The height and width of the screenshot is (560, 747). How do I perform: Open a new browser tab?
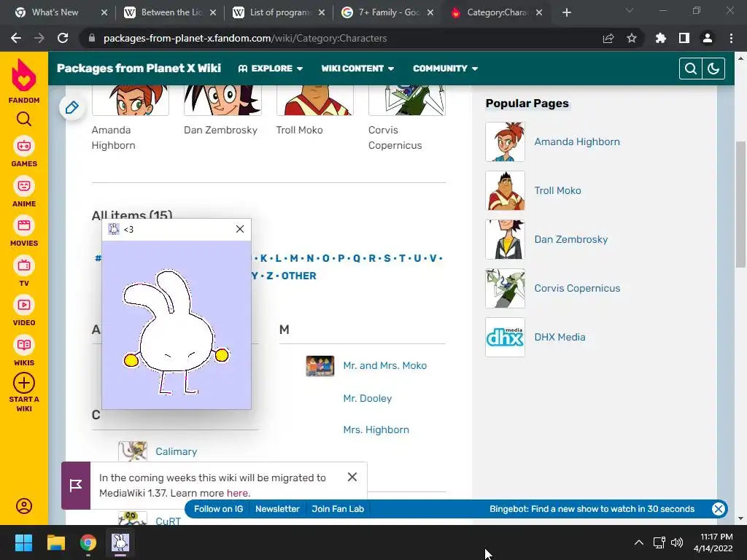[566, 12]
